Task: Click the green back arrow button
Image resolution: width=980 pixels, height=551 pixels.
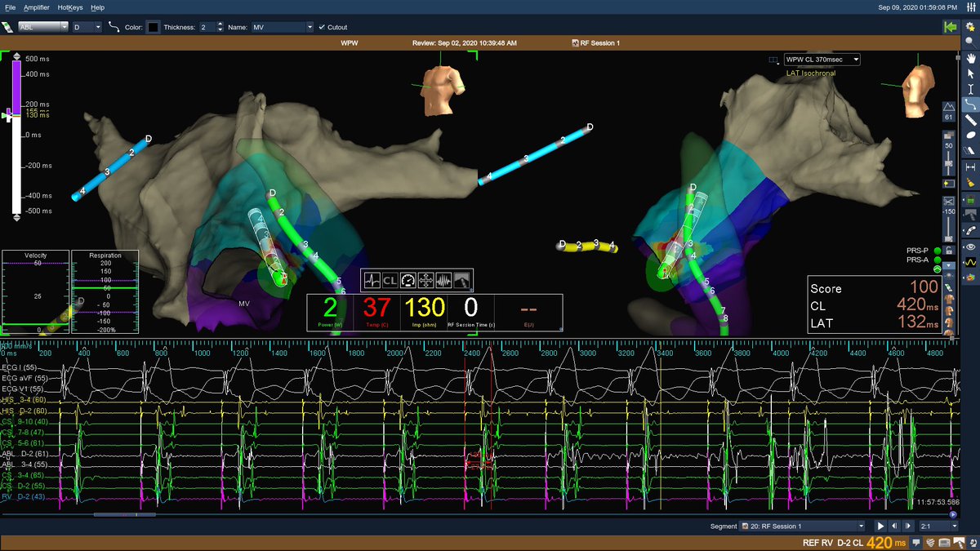Action: [x=950, y=27]
